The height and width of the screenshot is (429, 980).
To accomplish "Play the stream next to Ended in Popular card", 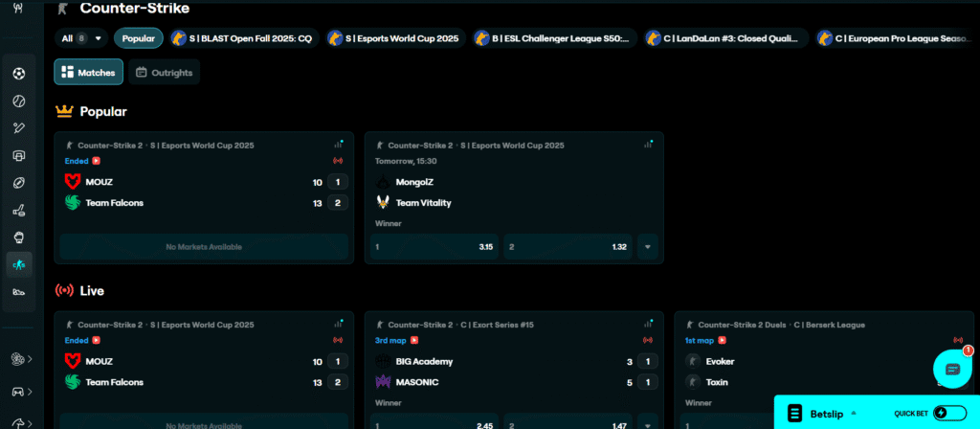I will [97, 161].
